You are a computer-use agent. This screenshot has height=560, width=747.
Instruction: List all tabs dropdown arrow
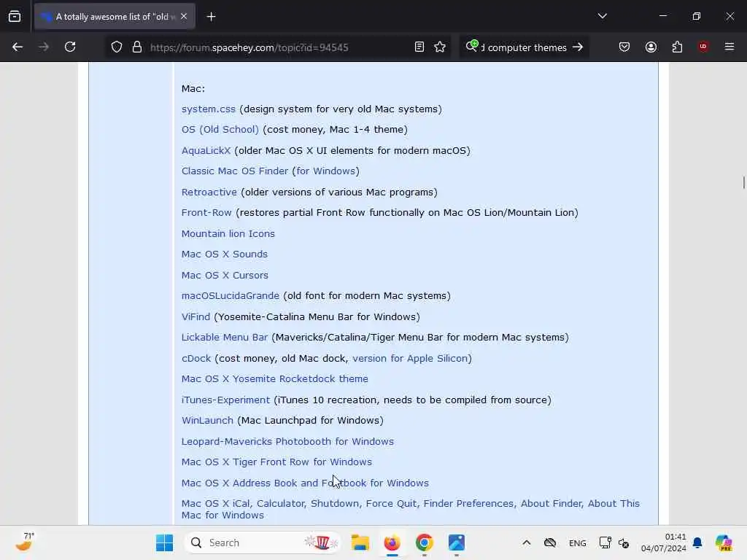pyautogui.click(x=602, y=16)
